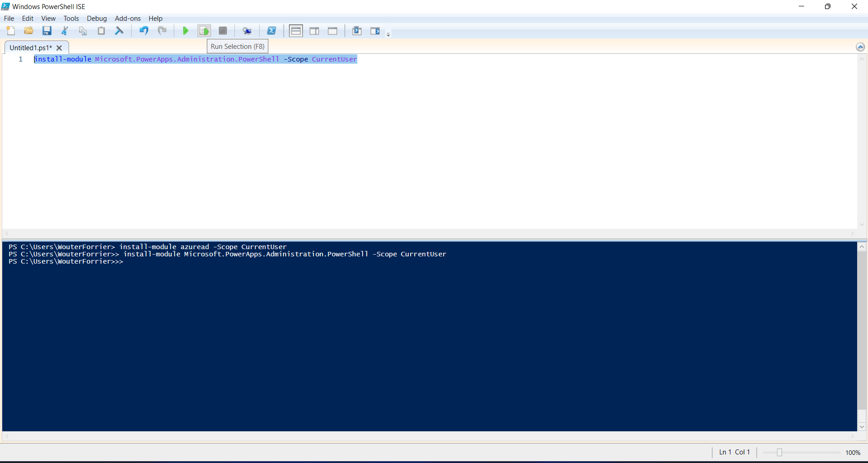Launch PowerShell.exe from the toolbar
Image resolution: width=868 pixels, height=463 pixels.
[272, 31]
